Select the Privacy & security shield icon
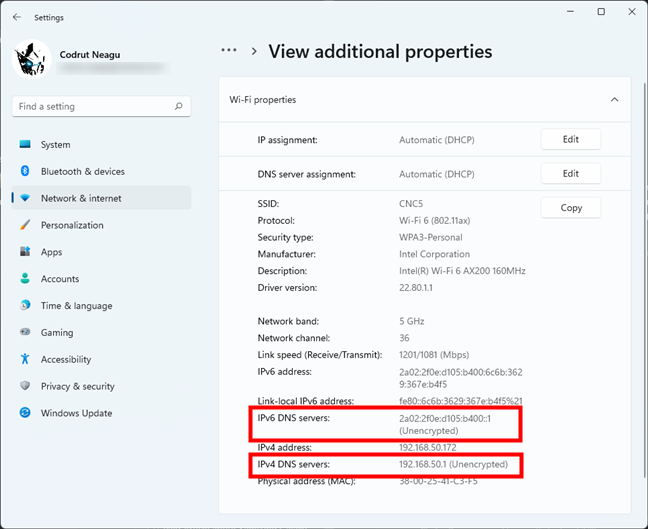Screen dimensions: 648x529 tap(25, 386)
